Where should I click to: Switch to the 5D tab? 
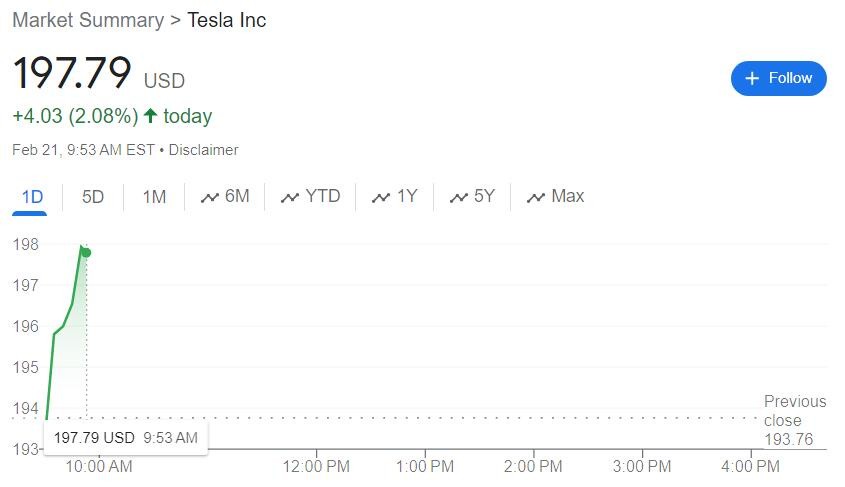tap(93, 197)
